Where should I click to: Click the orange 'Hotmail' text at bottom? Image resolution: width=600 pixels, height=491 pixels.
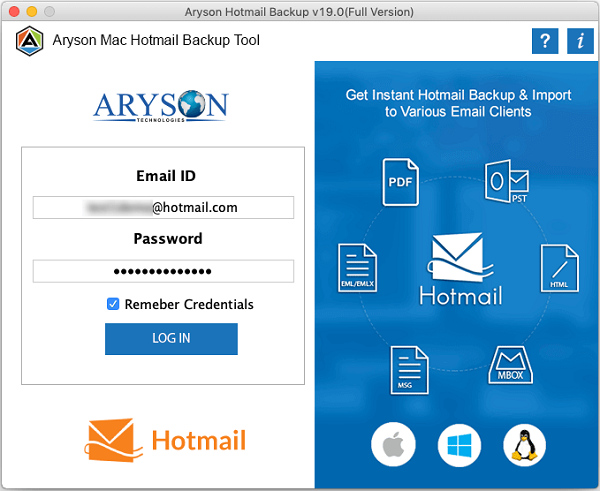[x=199, y=440]
